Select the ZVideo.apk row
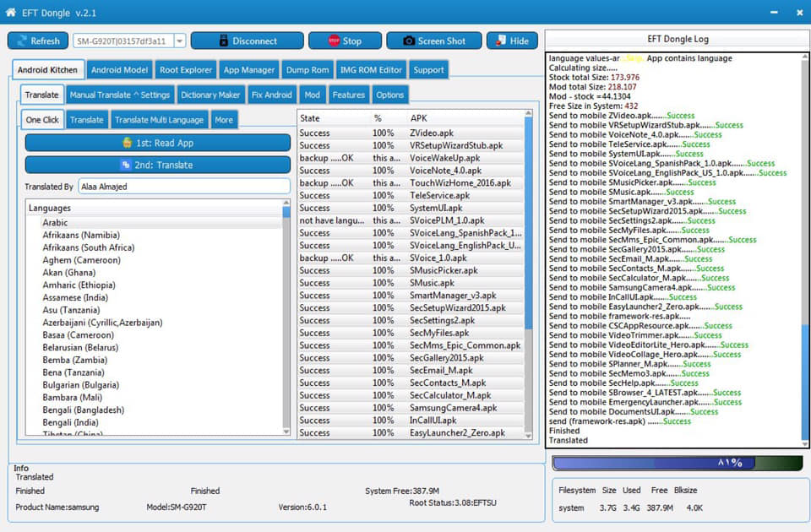Image resolution: width=811 pixels, height=532 pixels. 411,133
